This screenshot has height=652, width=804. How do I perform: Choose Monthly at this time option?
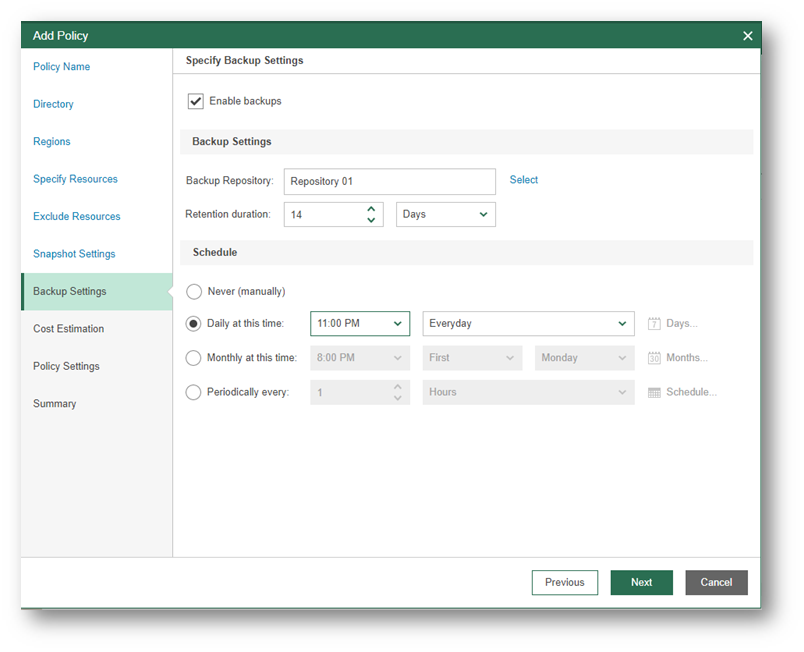point(194,358)
